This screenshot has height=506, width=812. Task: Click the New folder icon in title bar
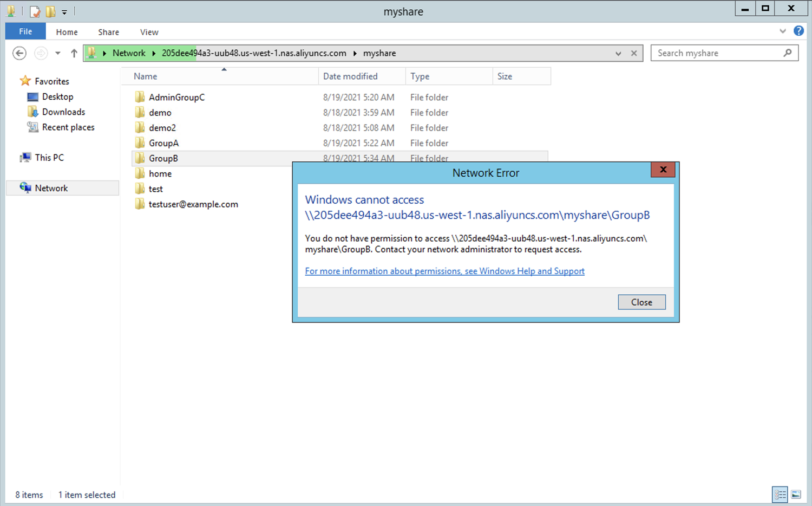(x=50, y=11)
